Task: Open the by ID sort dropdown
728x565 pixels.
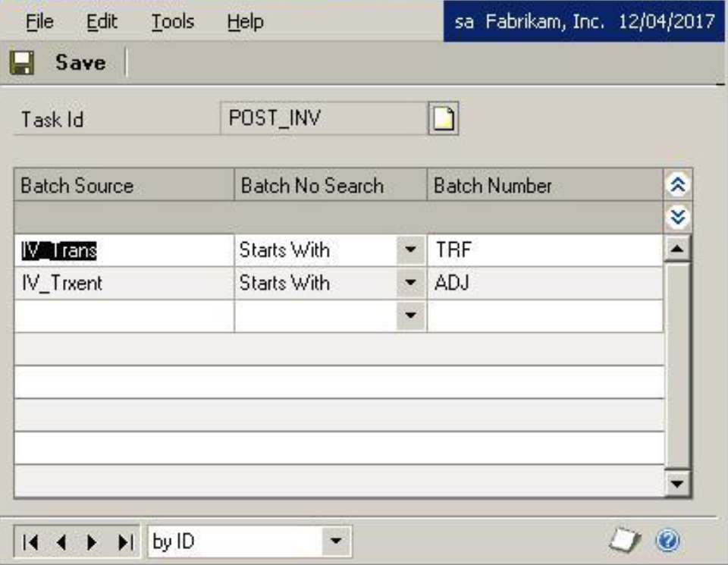Action: click(x=336, y=542)
